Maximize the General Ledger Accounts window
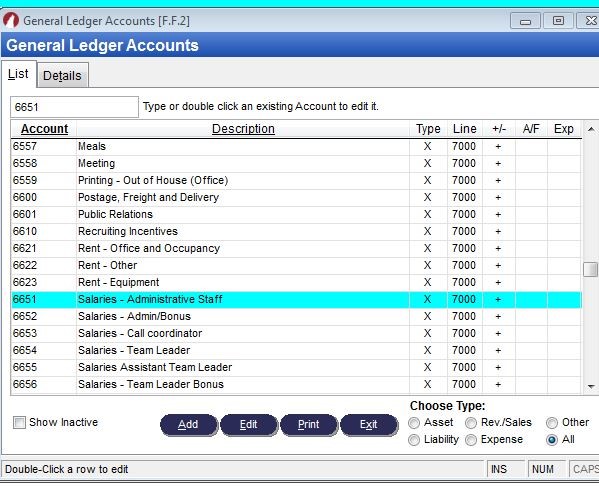This screenshot has height=492, width=599. 558,21
